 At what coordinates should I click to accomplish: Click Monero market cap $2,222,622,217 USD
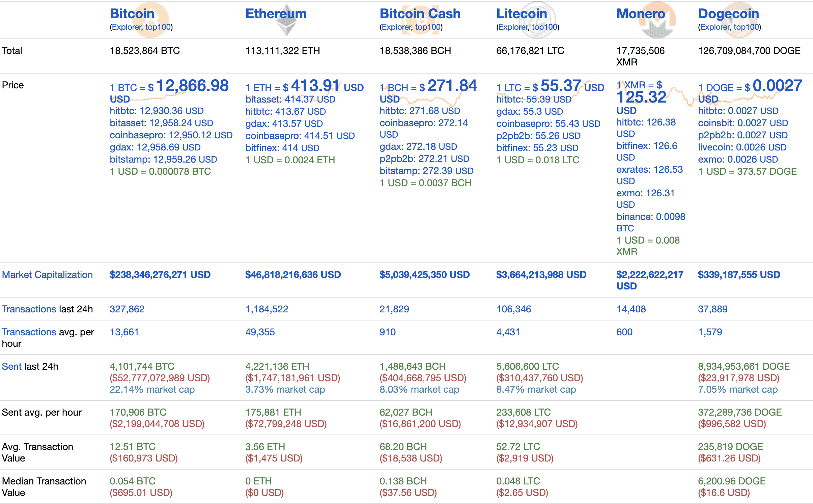pos(650,280)
